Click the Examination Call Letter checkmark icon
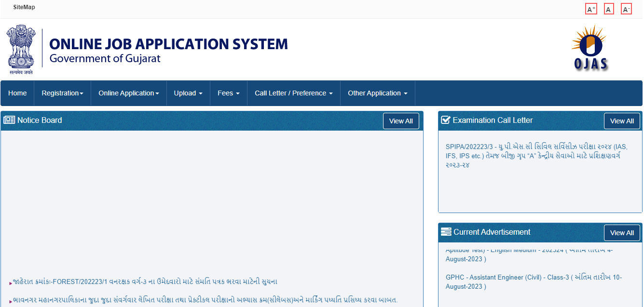644x307 pixels. pos(446,120)
